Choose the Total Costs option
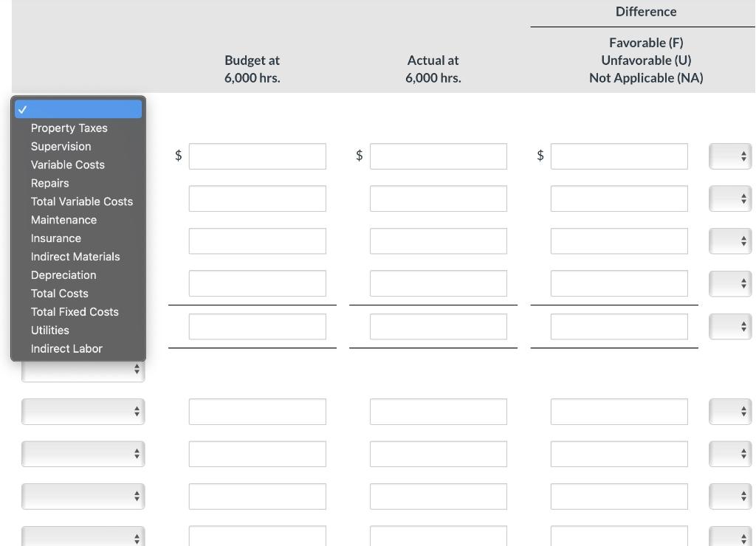756x546 pixels. 78,293
